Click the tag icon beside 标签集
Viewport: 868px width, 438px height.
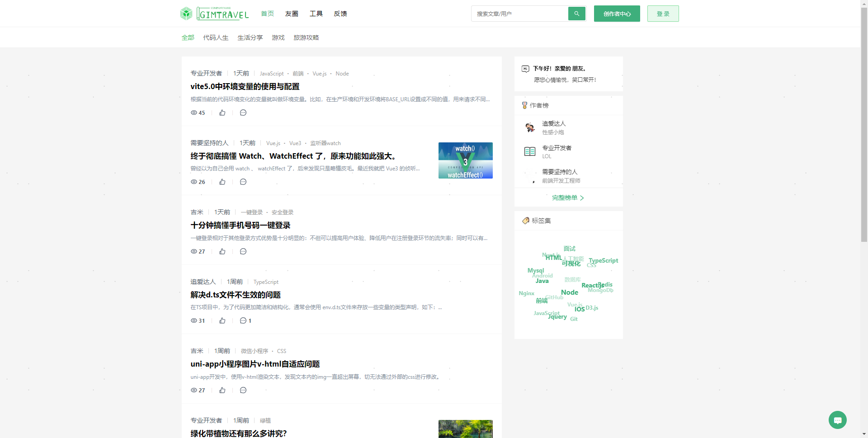coord(525,221)
